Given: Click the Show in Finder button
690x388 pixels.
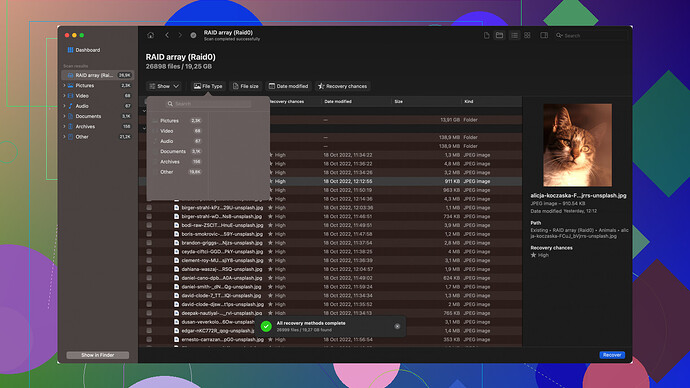Looking at the screenshot, I should [98, 355].
